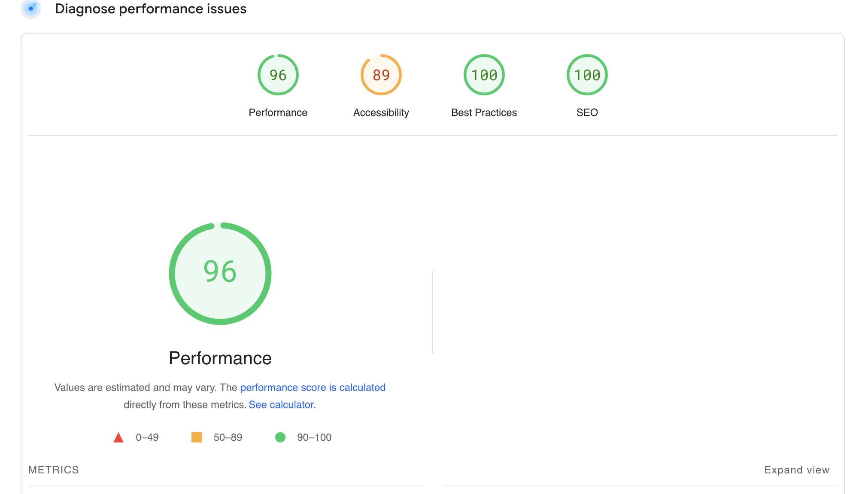
Task: Click the green circle legend icon
Action: (x=280, y=437)
